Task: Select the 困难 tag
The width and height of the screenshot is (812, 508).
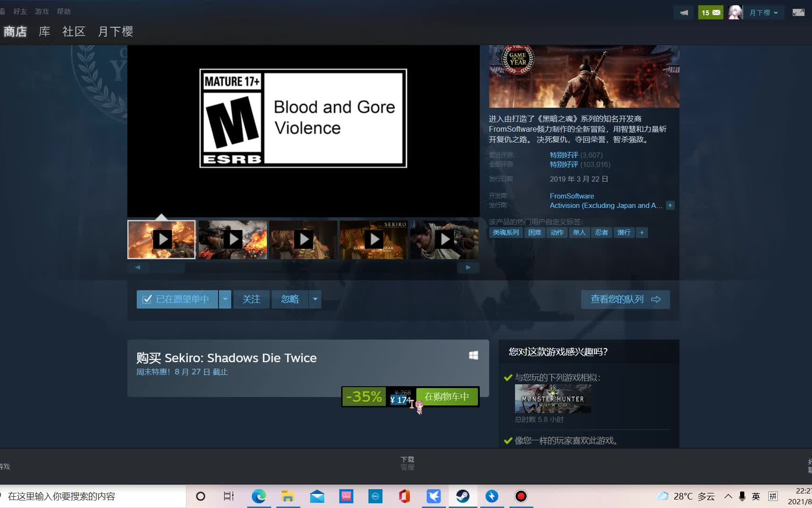Action: 535,232
